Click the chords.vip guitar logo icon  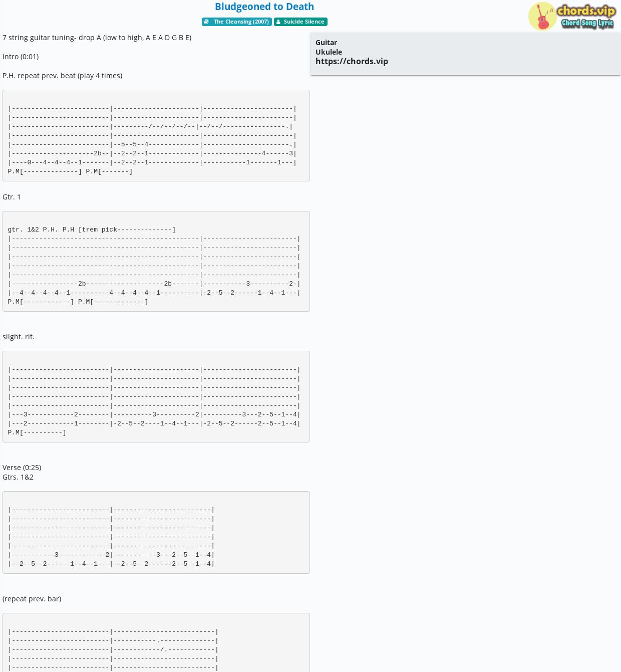[542, 17]
